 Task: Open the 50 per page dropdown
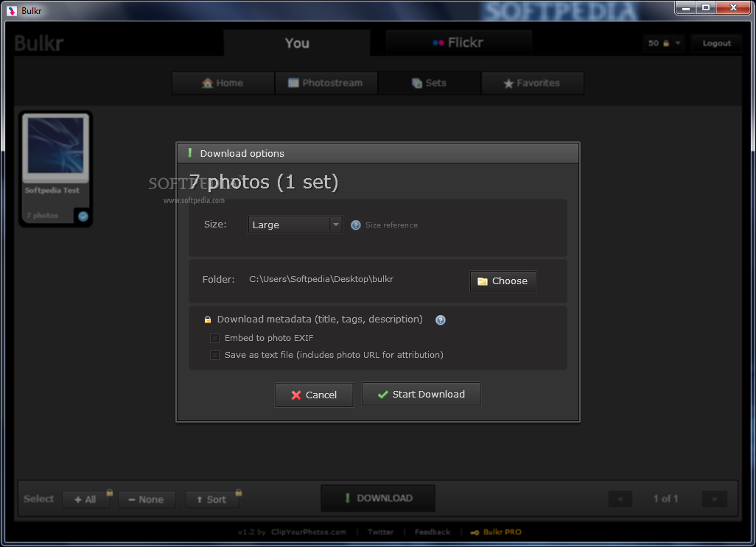pyautogui.click(x=664, y=43)
